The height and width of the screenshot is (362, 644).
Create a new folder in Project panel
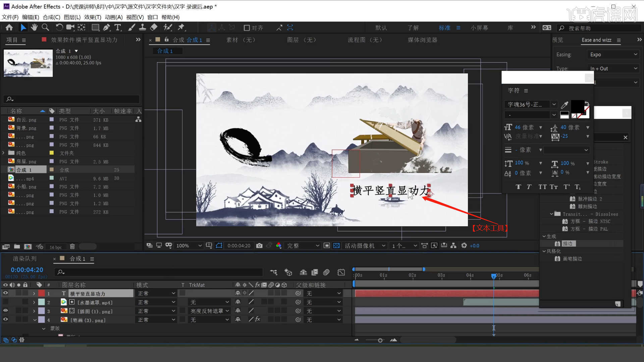(17, 247)
